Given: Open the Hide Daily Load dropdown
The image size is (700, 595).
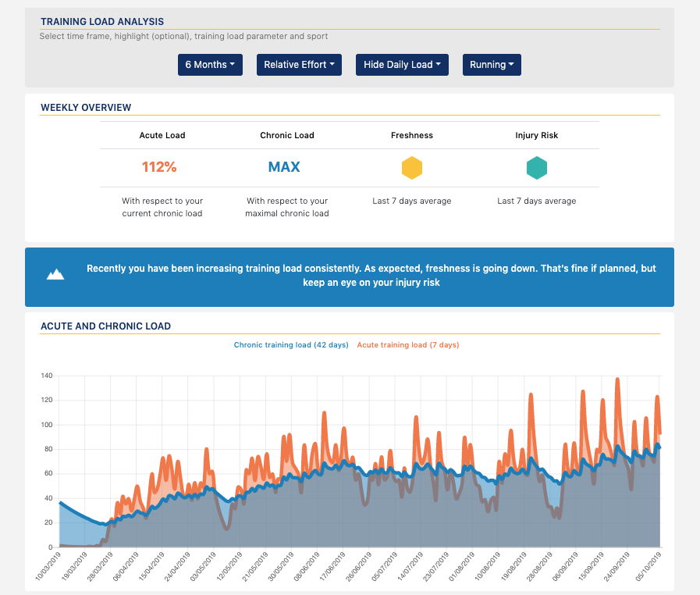Looking at the screenshot, I should click(x=402, y=65).
